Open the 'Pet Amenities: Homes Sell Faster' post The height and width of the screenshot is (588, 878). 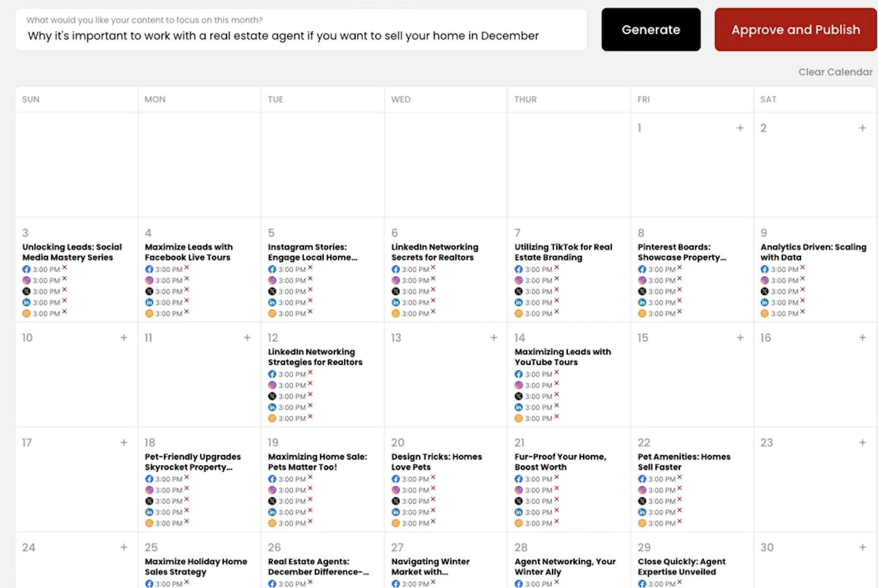click(x=684, y=462)
